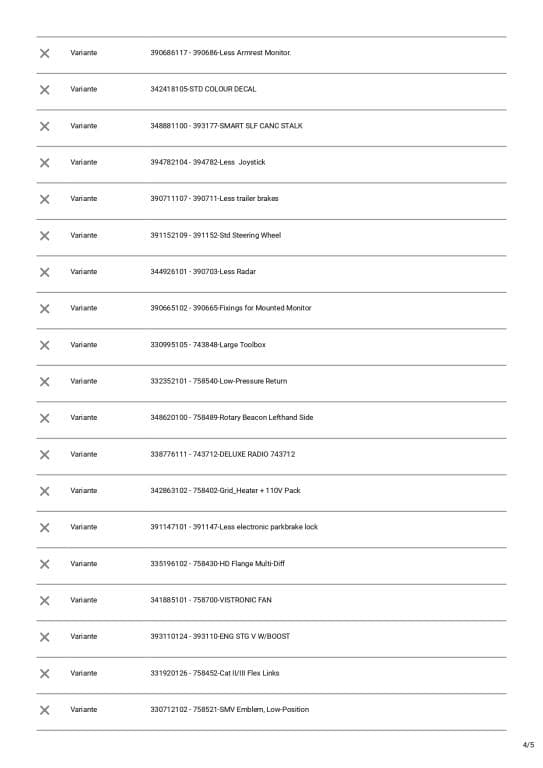Click X beside Grid_Heater + 110V Pack

click(45, 491)
